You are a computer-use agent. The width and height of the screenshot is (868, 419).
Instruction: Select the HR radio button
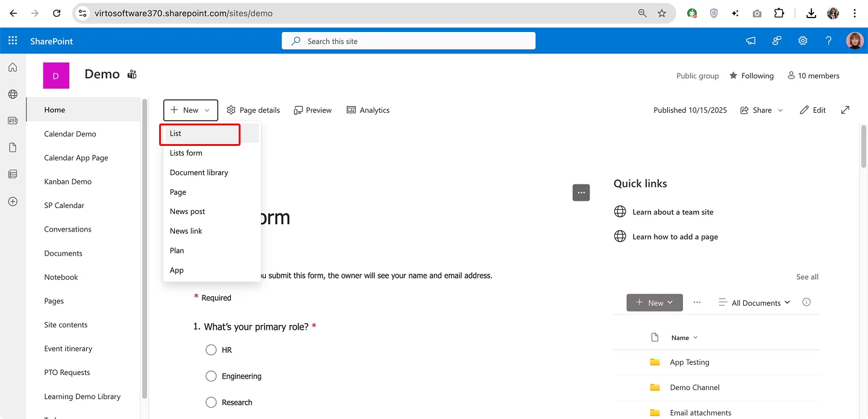coord(211,350)
